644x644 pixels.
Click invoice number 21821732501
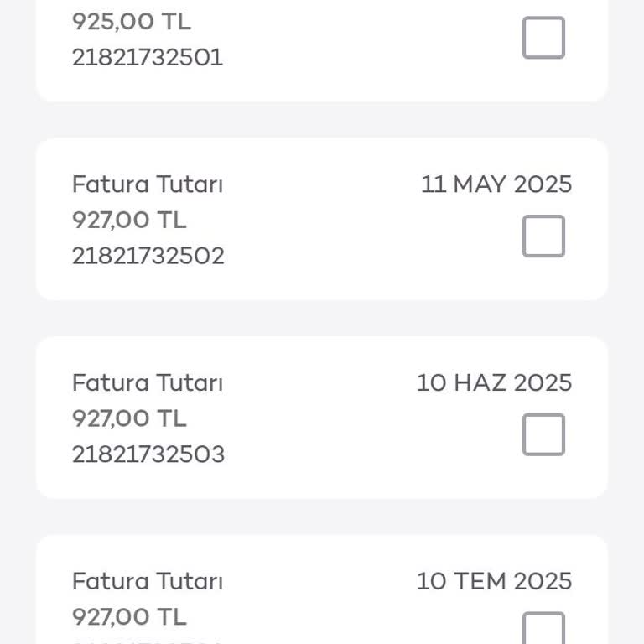click(148, 57)
